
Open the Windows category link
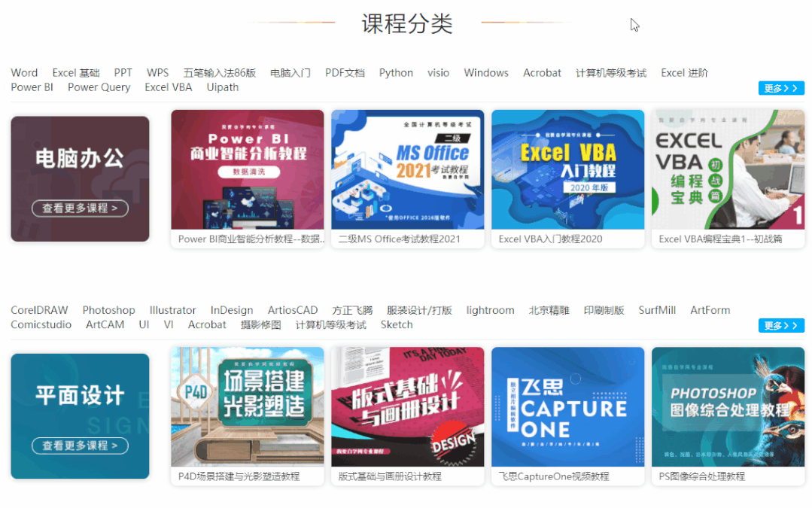point(485,73)
